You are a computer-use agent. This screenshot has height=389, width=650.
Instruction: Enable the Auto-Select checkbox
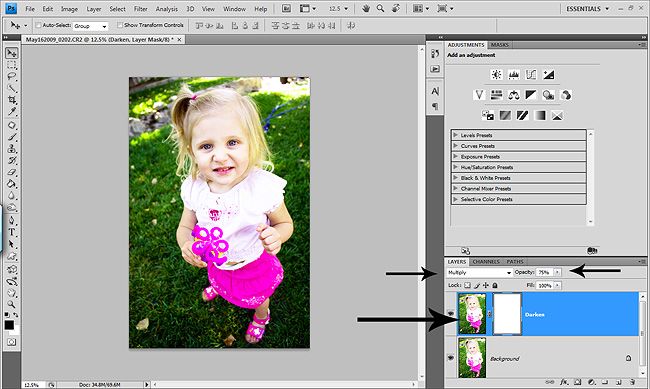tap(39, 25)
